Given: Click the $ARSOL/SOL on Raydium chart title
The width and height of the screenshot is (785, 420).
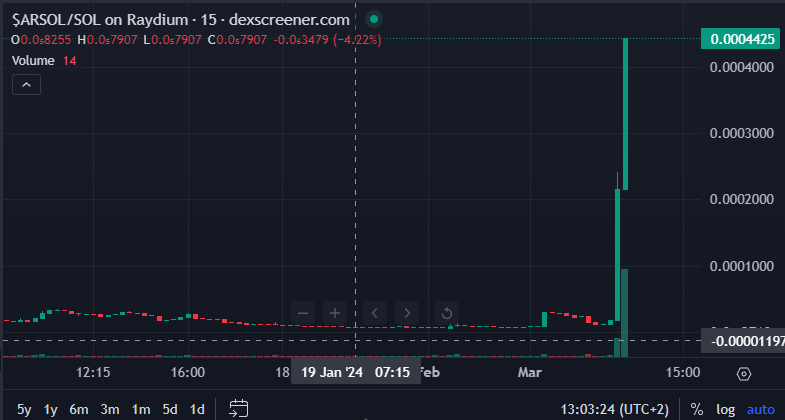Looking at the screenshot, I should click(181, 20).
